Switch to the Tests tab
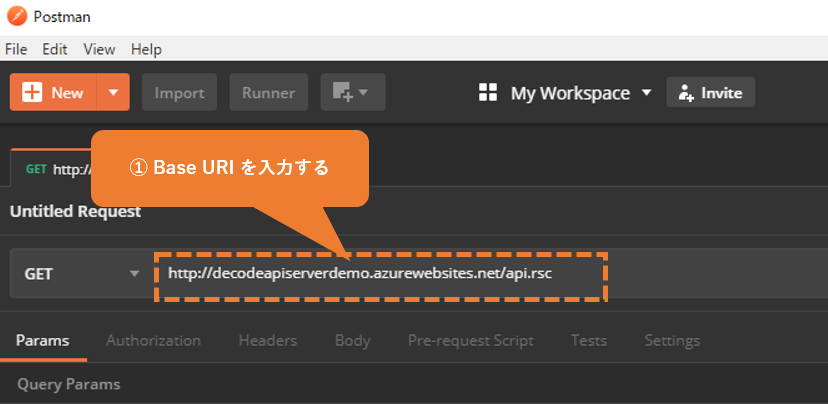This screenshot has width=828, height=404. coord(589,341)
